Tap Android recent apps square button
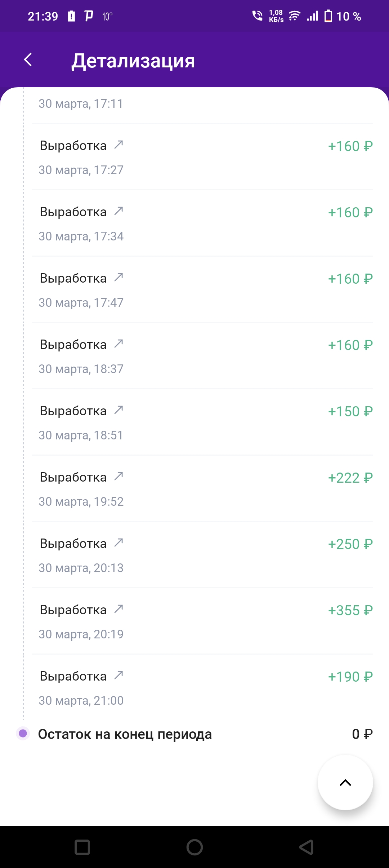 click(82, 847)
